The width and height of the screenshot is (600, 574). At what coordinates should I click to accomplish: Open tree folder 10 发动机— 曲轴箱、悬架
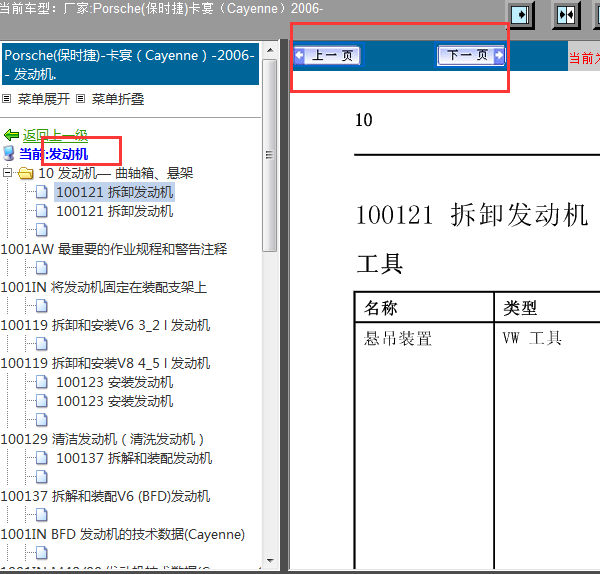coord(116,173)
